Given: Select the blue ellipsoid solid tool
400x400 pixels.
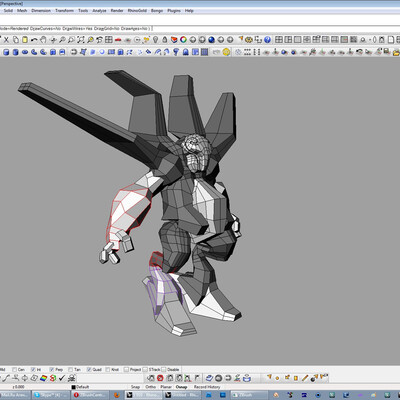Looking at the screenshot, I should (x=25, y=52).
